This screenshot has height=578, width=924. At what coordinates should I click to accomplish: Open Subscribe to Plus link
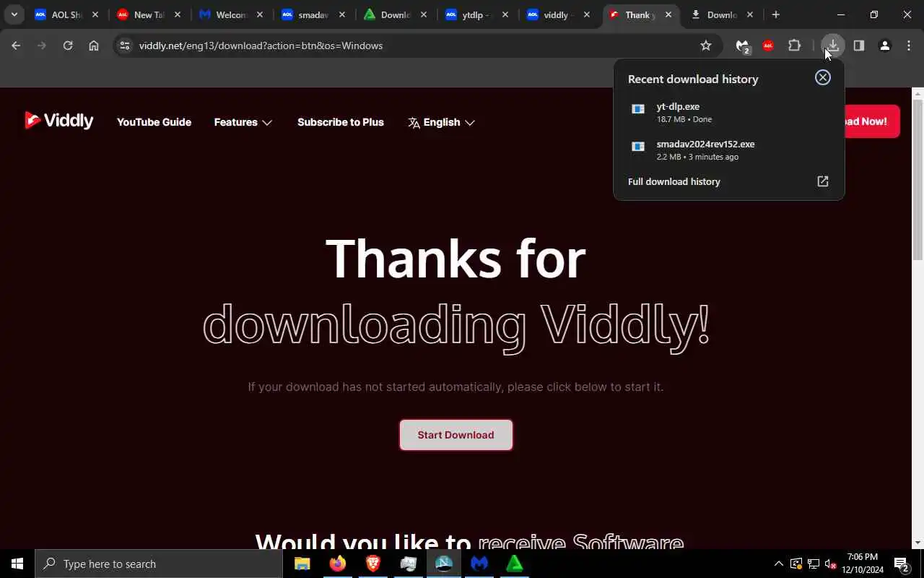340,122
